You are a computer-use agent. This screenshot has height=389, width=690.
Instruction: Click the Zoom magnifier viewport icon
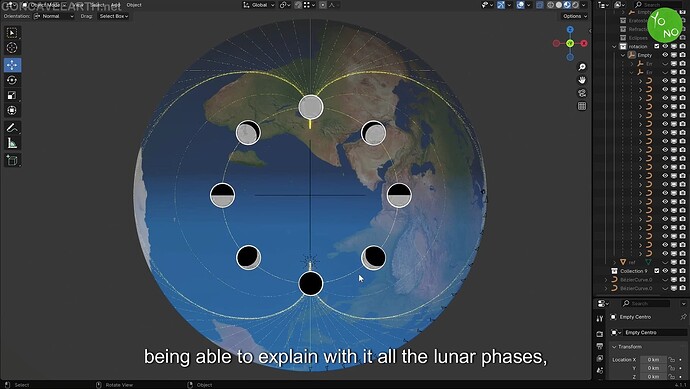582,67
